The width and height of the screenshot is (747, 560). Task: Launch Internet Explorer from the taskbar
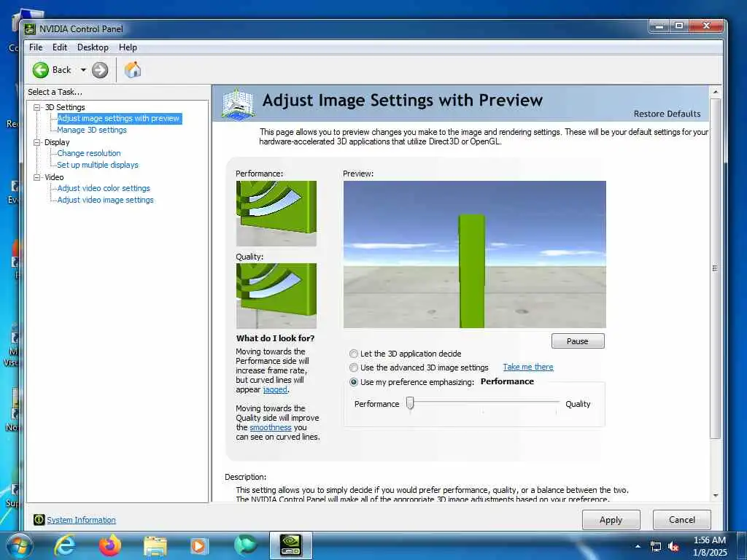(64, 545)
